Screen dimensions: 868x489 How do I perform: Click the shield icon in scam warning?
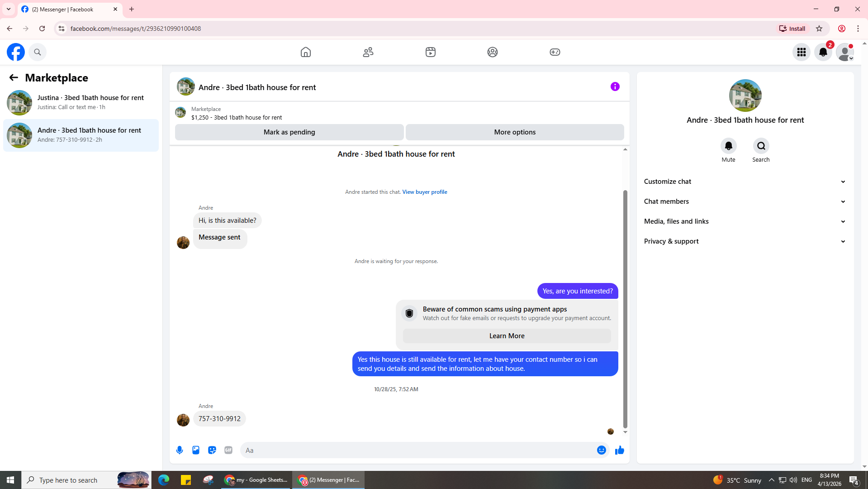(x=409, y=313)
